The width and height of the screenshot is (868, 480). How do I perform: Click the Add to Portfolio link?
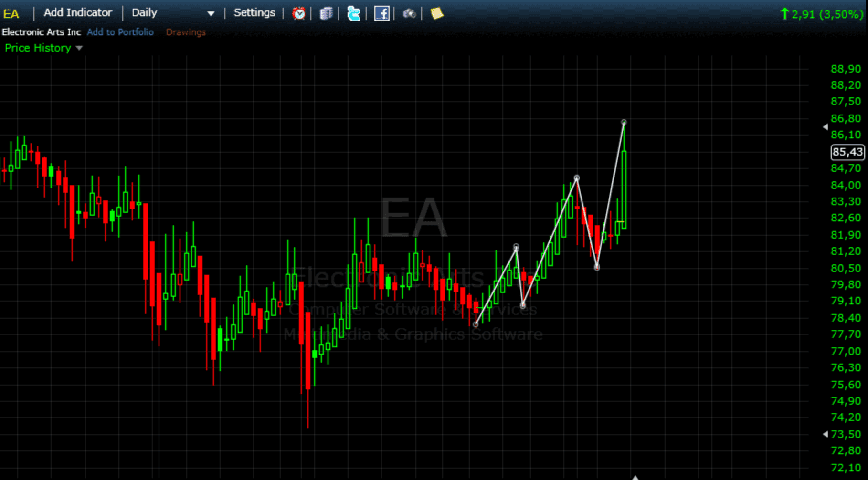coord(120,32)
